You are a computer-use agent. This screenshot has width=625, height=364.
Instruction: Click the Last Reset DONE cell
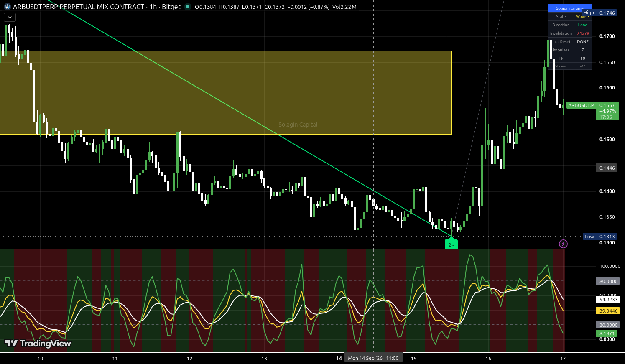(x=583, y=42)
